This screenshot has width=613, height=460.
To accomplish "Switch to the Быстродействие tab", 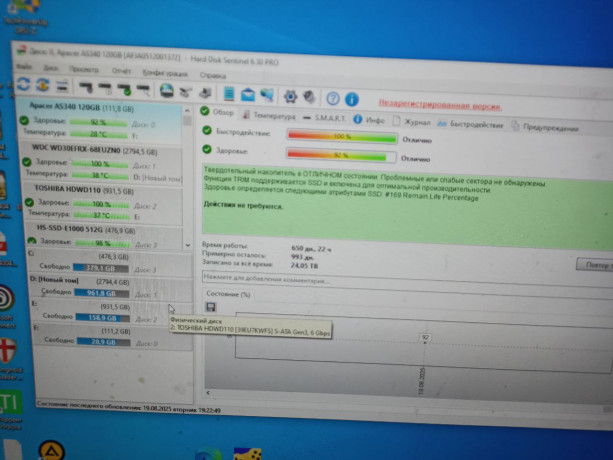I will [470, 124].
